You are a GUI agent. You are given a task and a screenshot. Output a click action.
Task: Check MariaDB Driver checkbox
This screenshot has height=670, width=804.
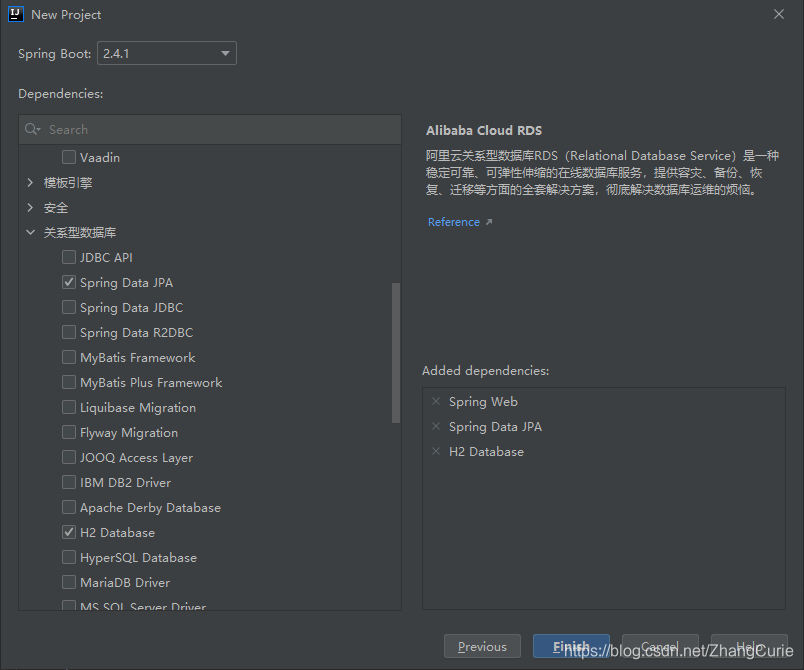click(x=69, y=582)
